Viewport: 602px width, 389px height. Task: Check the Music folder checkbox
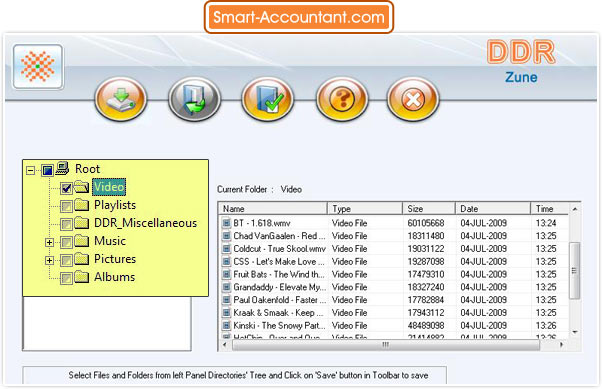point(66,242)
